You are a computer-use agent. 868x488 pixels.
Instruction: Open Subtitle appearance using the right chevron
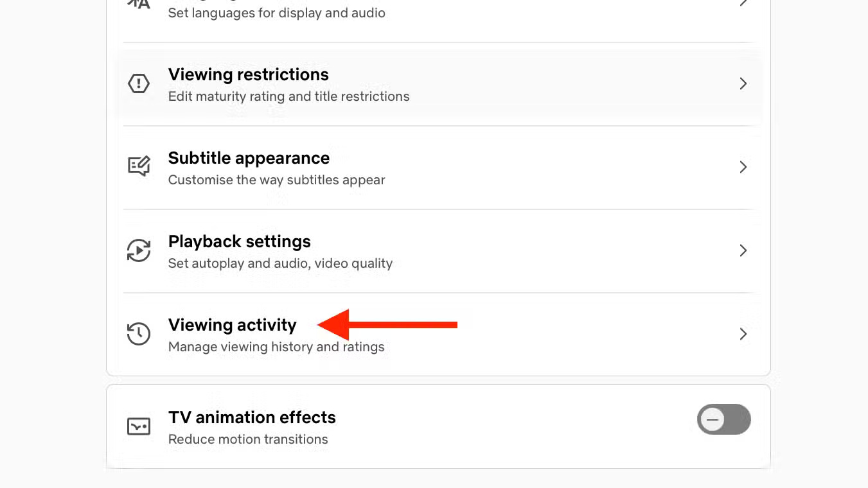[x=743, y=167]
